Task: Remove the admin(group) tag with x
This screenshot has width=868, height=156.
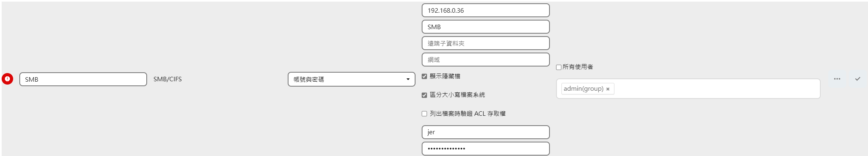Action: [608, 89]
